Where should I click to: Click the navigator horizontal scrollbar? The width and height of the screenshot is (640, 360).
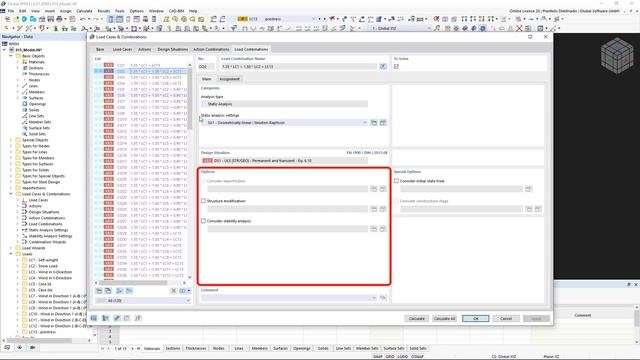point(39,340)
